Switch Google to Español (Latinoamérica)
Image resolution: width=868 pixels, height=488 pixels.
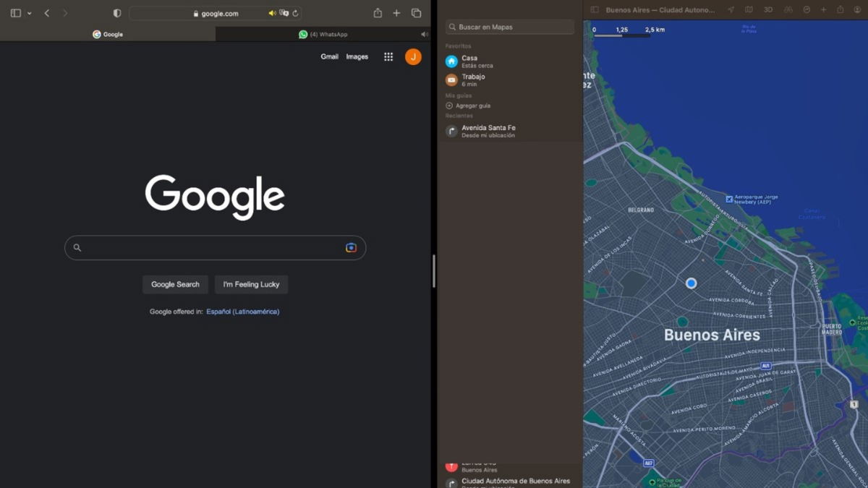tap(243, 312)
